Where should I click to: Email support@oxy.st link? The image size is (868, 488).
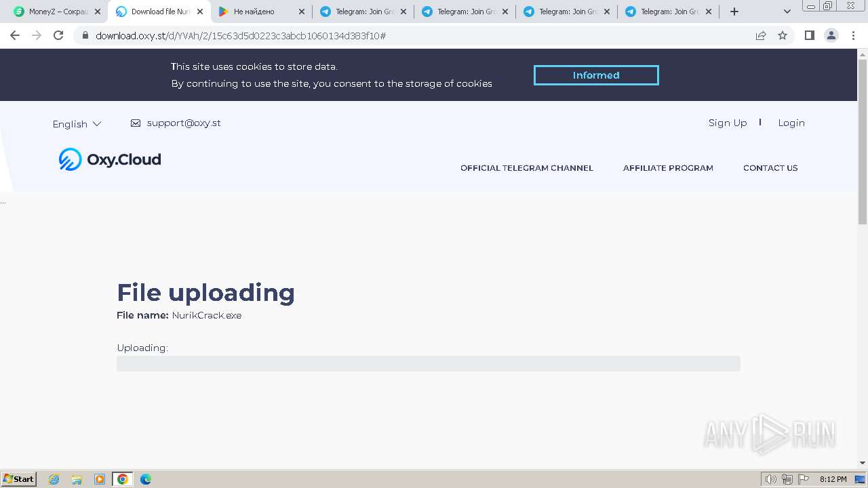tap(184, 123)
